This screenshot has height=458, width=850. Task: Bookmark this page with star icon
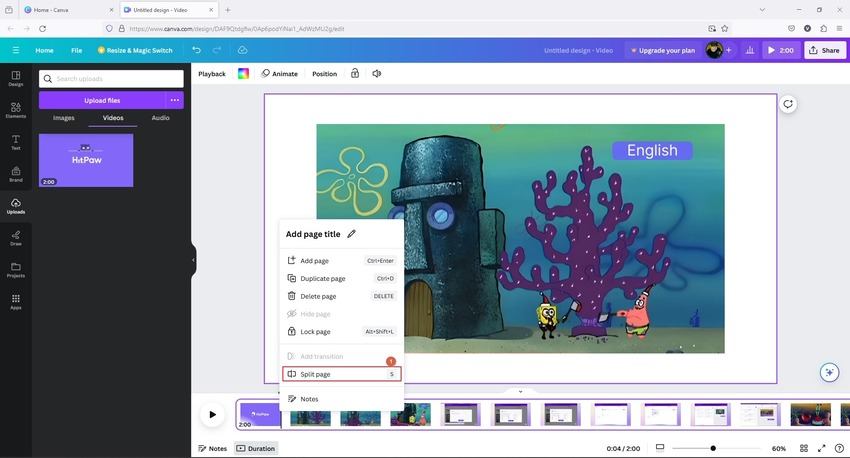pyautogui.click(x=725, y=28)
